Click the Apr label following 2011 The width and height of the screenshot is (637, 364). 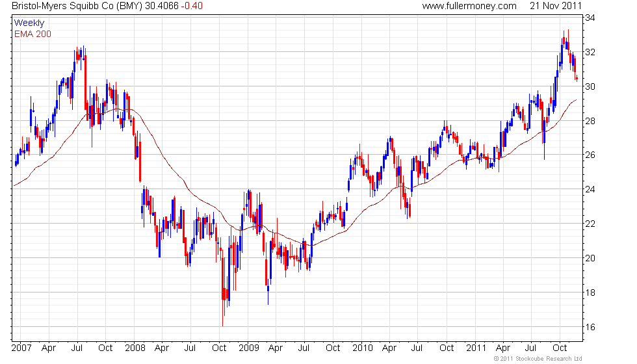click(x=503, y=348)
